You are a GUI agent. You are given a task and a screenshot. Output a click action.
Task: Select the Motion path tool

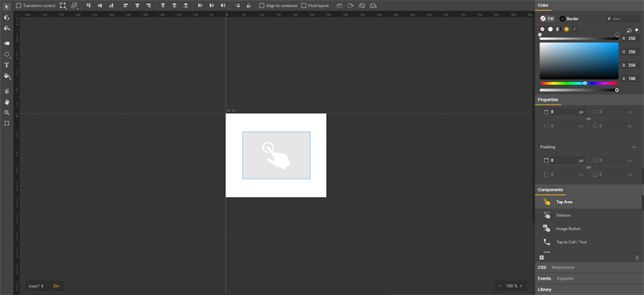(x=6, y=91)
